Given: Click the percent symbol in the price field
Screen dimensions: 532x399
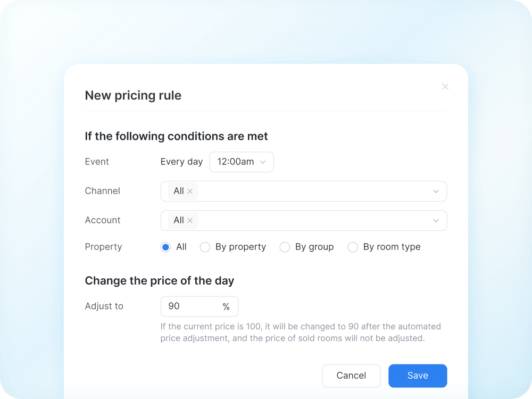Looking at the screenshot, I should (226, 306).
